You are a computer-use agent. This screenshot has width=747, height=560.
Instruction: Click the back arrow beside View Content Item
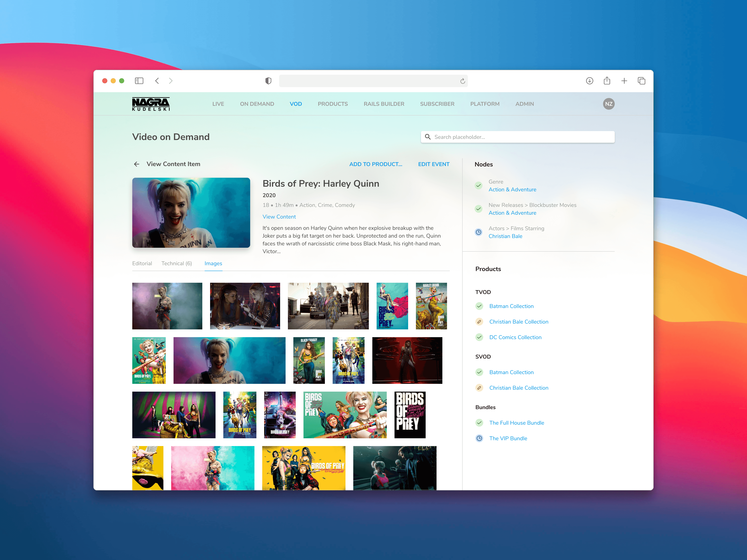[136, 164]
